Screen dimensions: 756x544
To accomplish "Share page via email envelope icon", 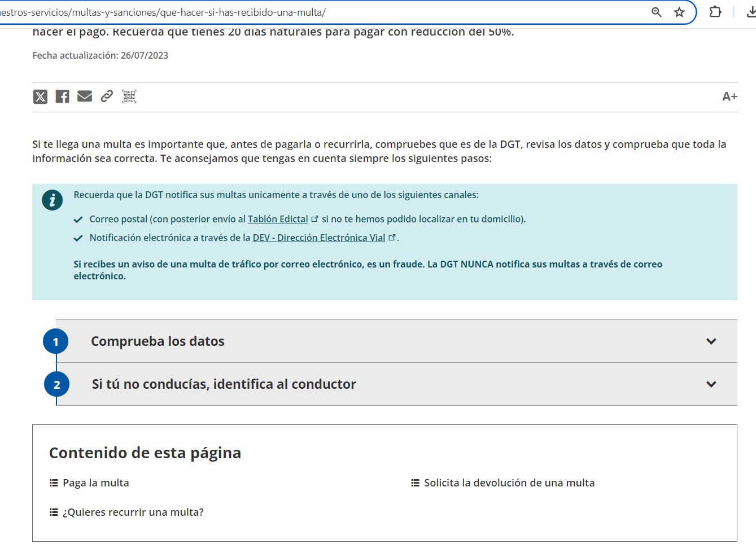I will click(85, 96).
